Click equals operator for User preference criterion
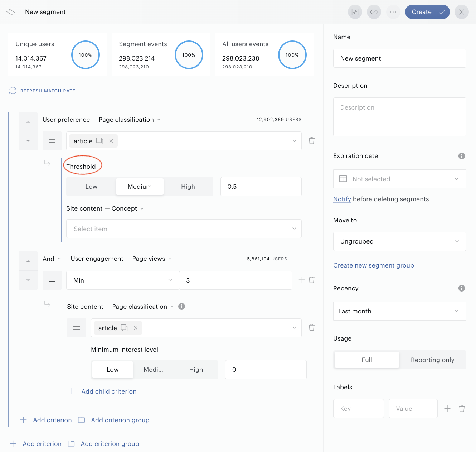This screenshot has height=452, width=476. click(x=52, y=141)
